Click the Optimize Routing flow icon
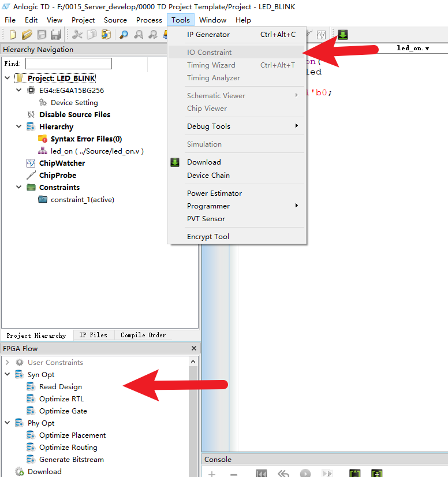Screen dimensions: 448x477 [x=31, y=447]
